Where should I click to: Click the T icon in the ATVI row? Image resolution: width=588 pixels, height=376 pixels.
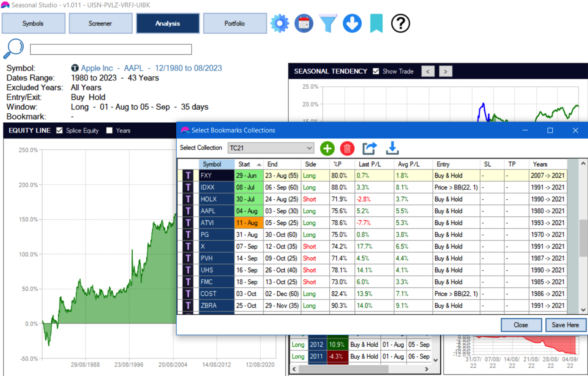[188, 223]
